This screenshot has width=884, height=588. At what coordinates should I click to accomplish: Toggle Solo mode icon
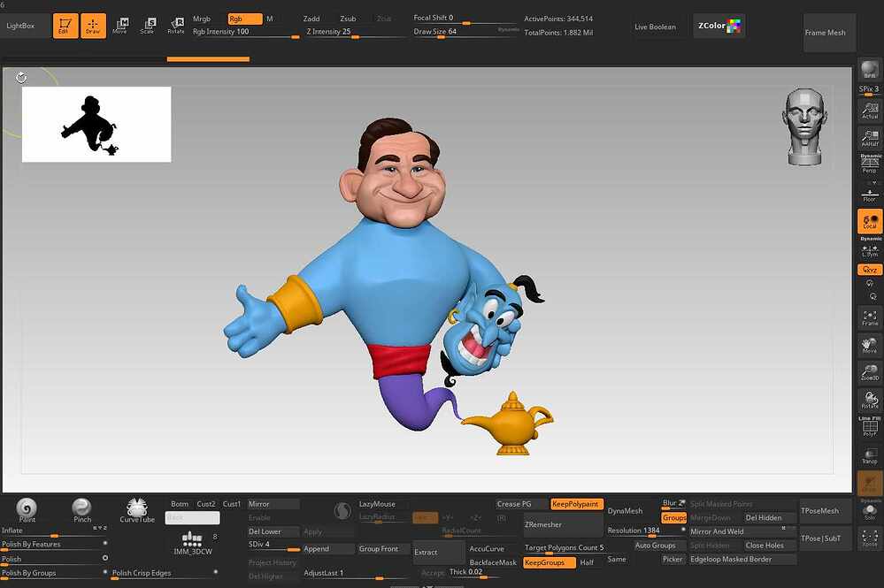pyautogui.click(x=870, y=511)
